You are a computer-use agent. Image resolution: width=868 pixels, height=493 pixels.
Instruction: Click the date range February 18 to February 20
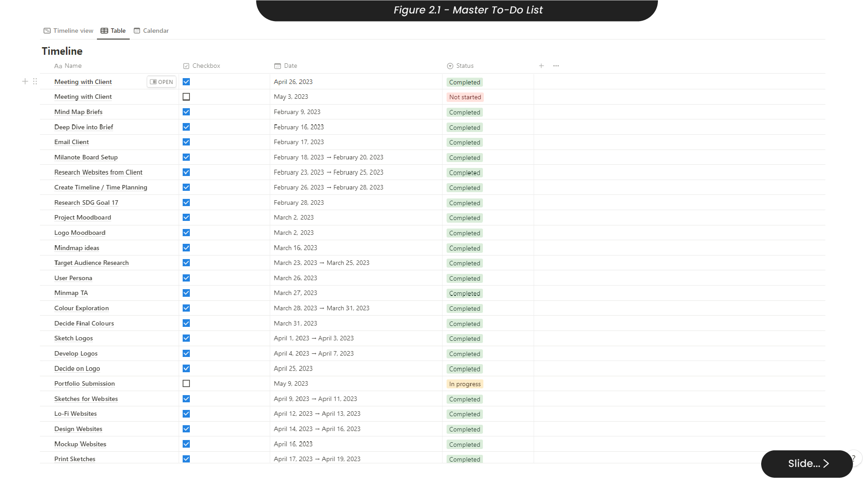coord(329,157)
